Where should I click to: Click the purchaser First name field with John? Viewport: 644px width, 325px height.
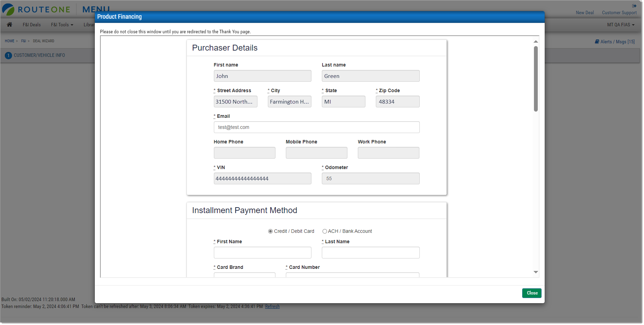click(x=262, y=76)
